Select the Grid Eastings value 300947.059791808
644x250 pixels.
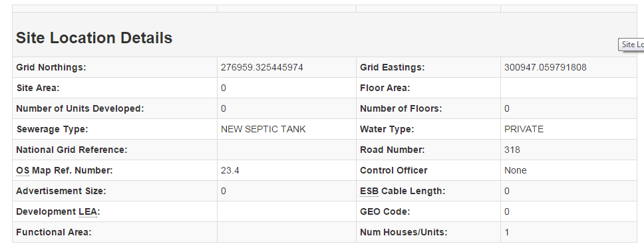point(546,67)
